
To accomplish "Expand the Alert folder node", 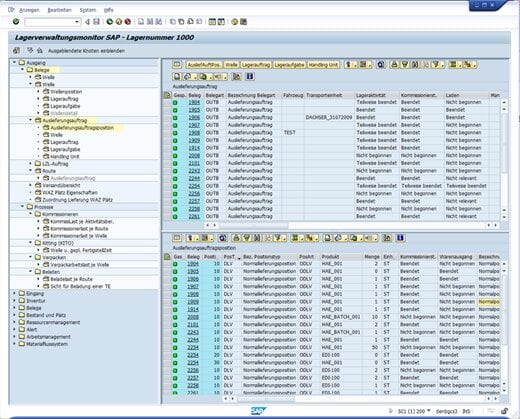I will 14,329.
